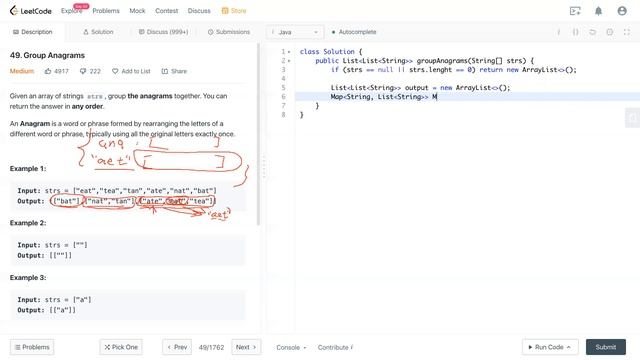Click 'Input: strs = ["a"]' in Example 3
Screen dimensions: 640x360
pos(54,300)
